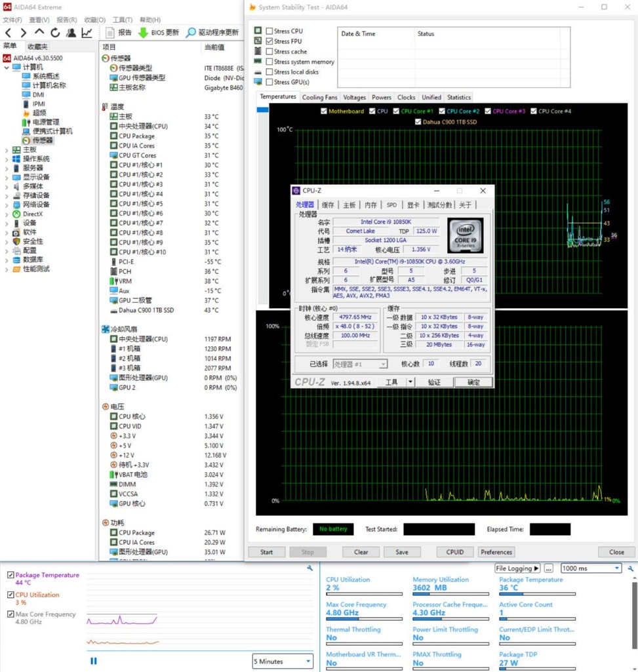
Task: Expand the 主板 tree node
Action: point(7,150)
